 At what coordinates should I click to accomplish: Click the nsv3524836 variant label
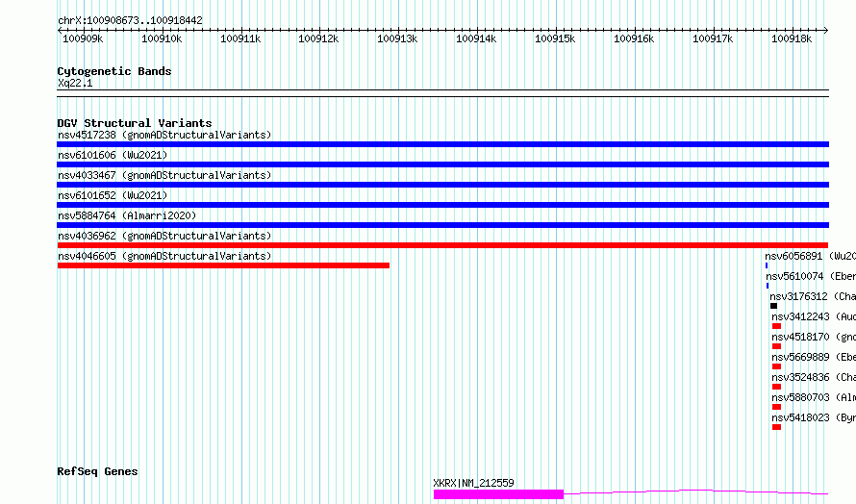(800, 377)
